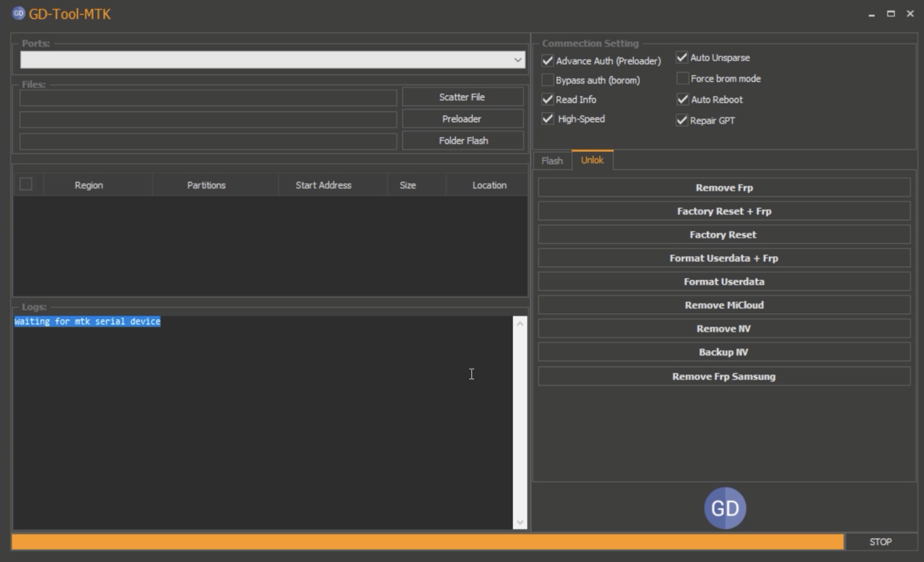Viewport: 924px width, 562px height.
Task: Switch to the Flash tab
Action: (x=552, y=160)
